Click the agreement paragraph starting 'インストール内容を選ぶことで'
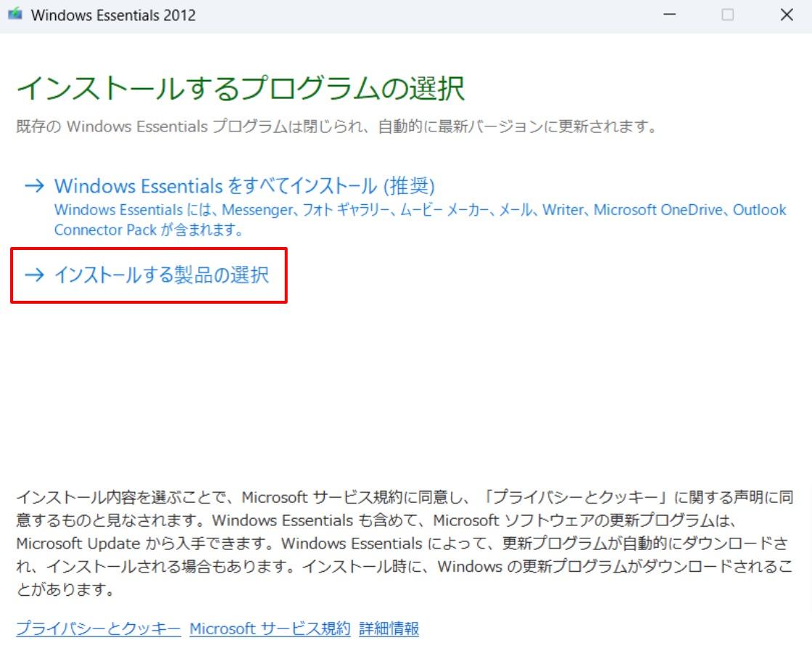The image size is (812, 651). click(x=405, y=543)
